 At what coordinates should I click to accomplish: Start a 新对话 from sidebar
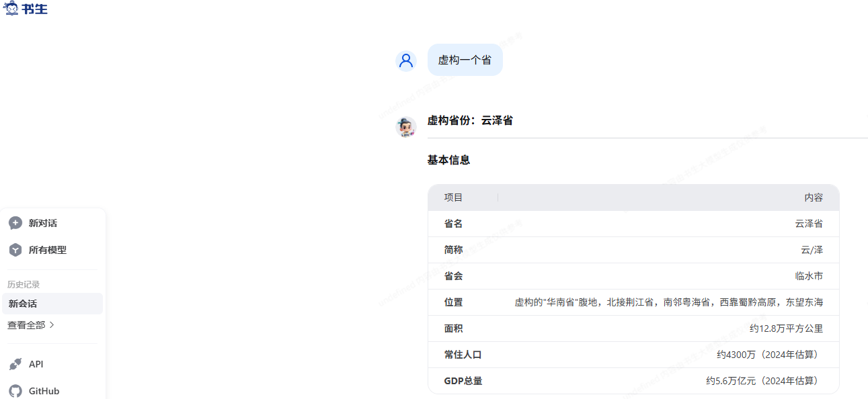point(43,223)
